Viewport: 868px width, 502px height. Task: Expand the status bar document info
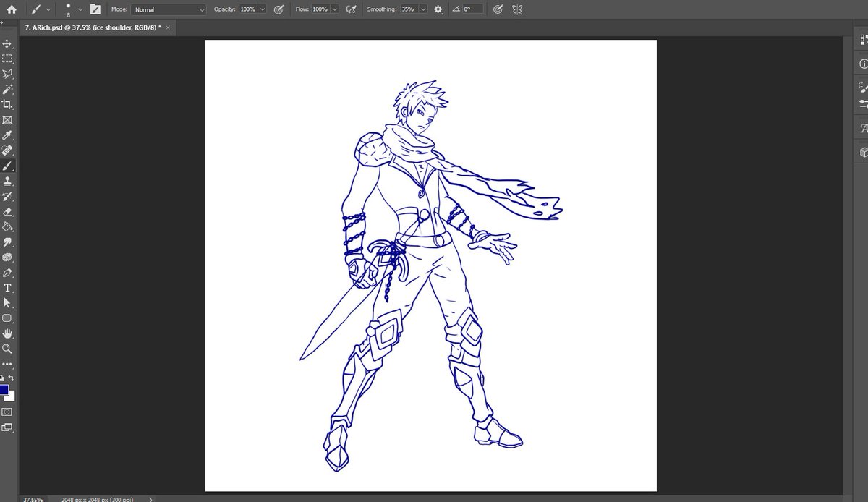150,498
